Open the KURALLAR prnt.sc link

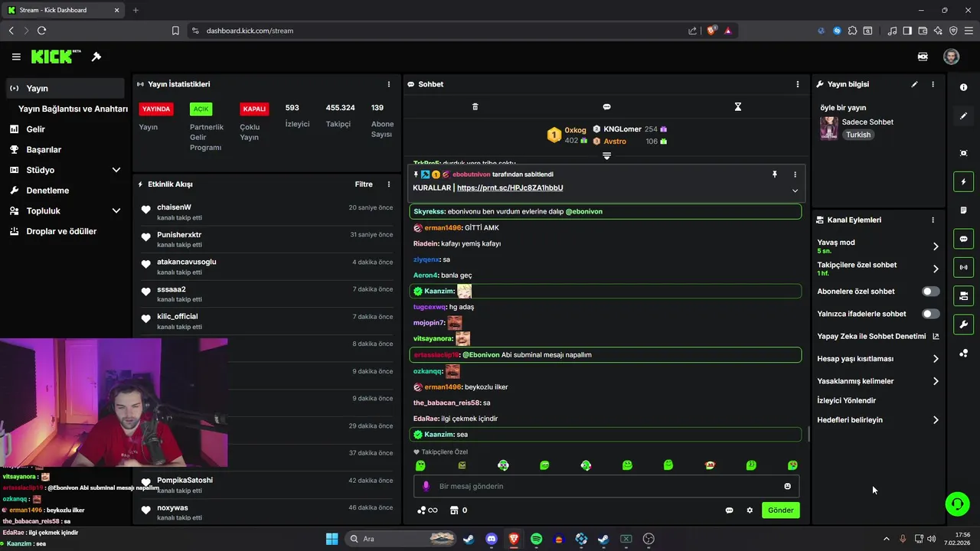510,188
